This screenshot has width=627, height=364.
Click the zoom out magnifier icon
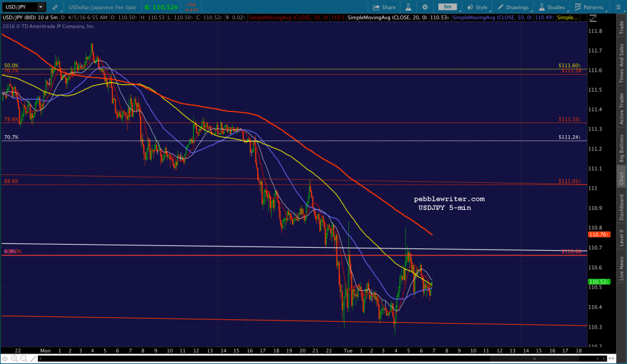(x=24, y=358)
